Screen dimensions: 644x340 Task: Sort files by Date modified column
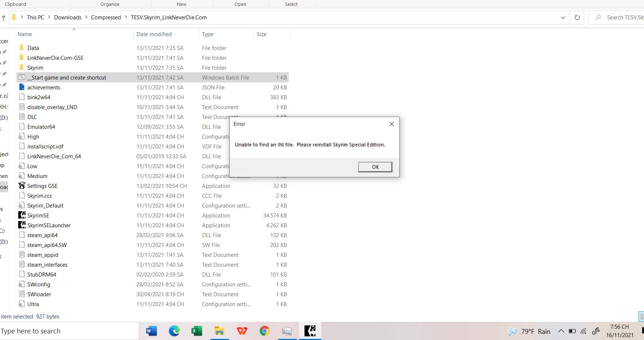154,34
